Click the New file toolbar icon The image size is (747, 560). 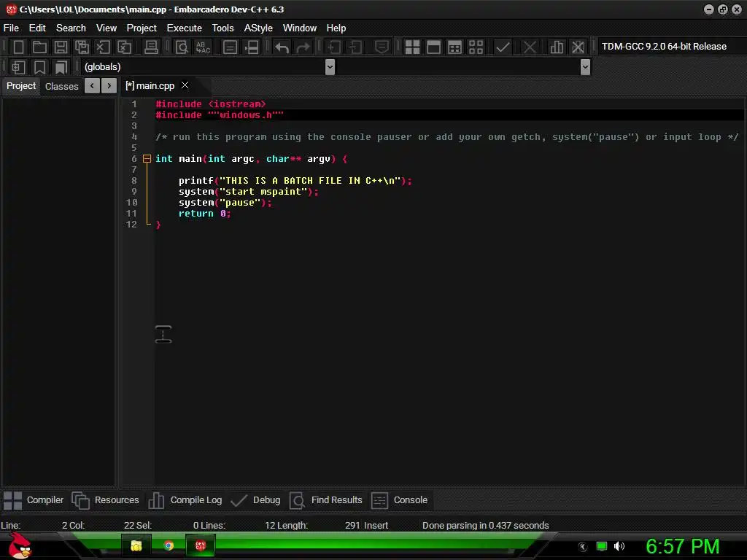pyautogui.click(x=18, y=47)
